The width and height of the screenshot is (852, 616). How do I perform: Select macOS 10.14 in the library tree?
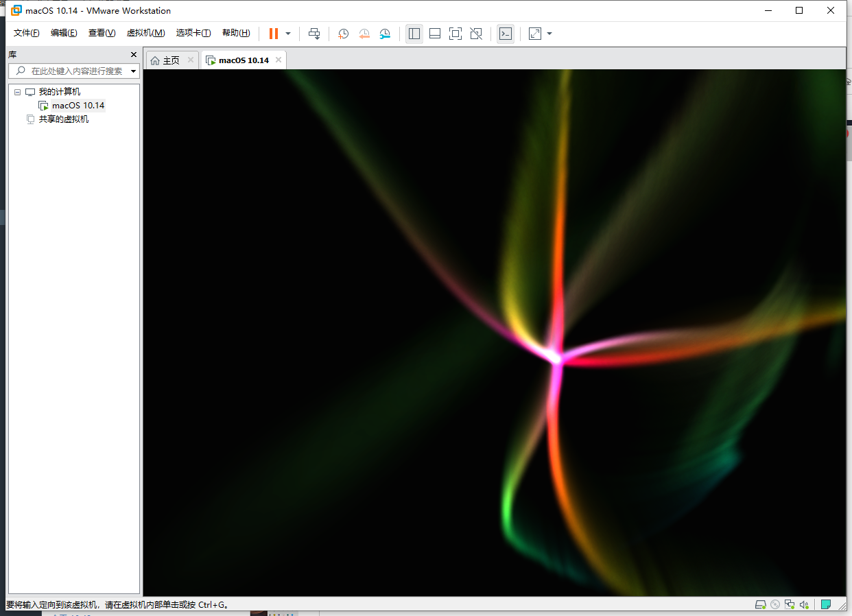click(x=78, y=106)
